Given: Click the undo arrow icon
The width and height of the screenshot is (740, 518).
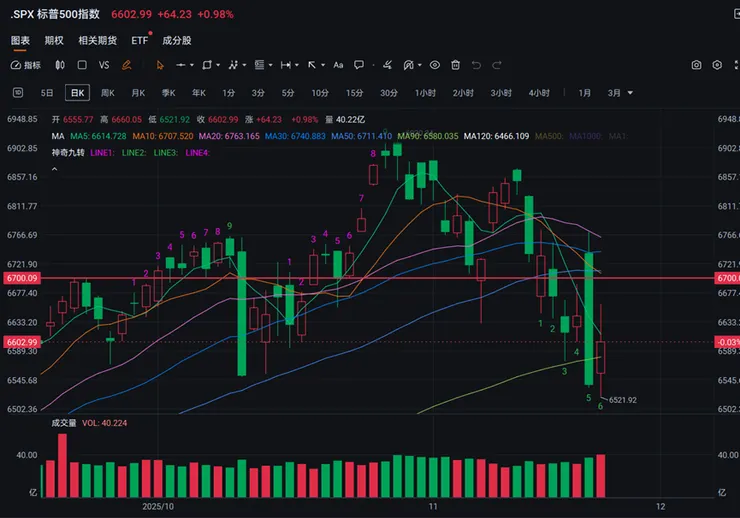Looking at the screenshot, I should coord(478,65).
